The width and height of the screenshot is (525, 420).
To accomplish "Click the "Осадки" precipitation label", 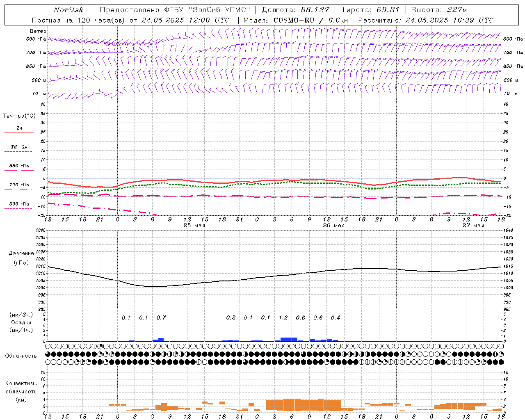I will [x=21, y=322].
